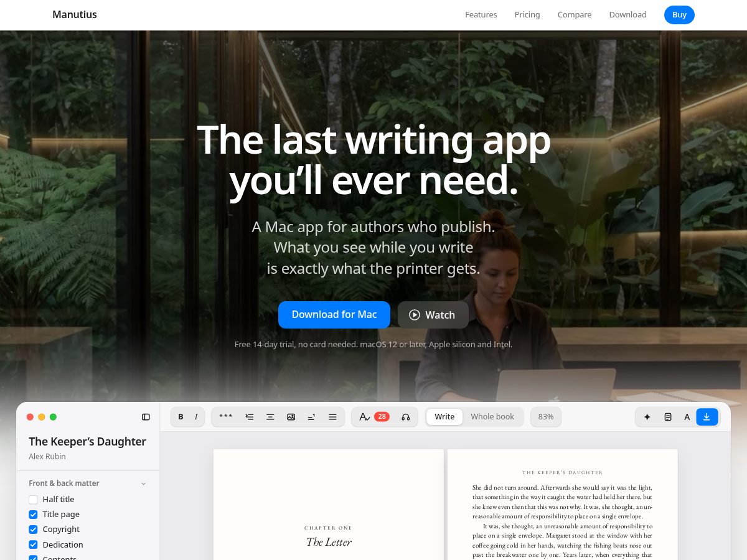Click the left page of the spread
Viewport: 747px width, 560px height.
pyautogui.click(x=329, y=505)
